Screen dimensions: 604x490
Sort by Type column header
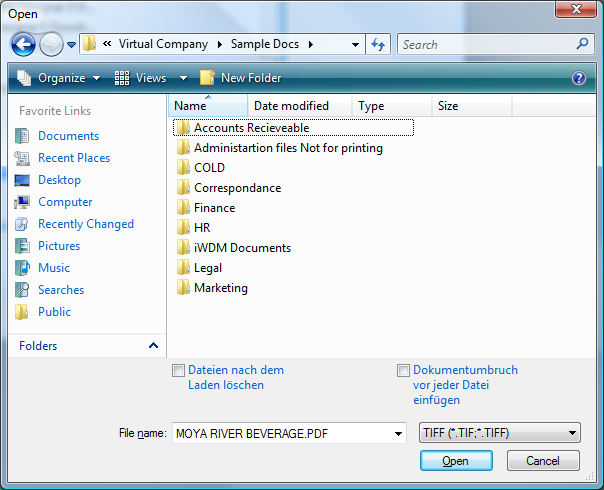[x=392, y=106]
